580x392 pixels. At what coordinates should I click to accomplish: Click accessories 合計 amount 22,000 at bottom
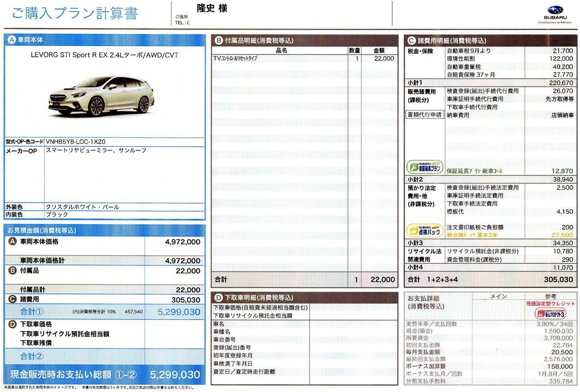click(x=383, y=280)
